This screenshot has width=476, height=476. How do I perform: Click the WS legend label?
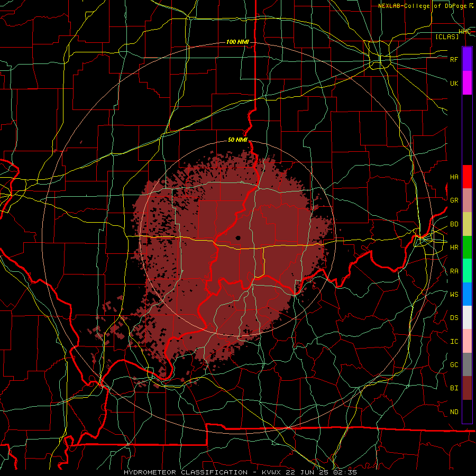click(454, 295)
